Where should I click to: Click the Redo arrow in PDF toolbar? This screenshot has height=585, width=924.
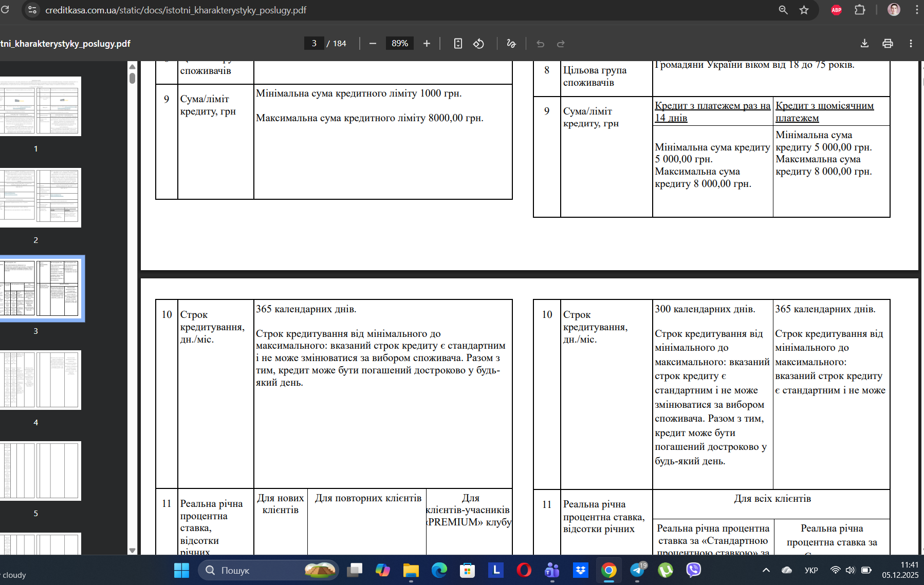pyautogui.click(x=561, y=44)
